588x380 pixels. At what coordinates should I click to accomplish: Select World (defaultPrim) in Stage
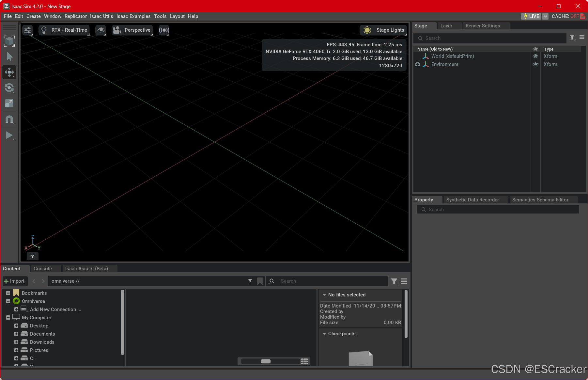[453, 56]
